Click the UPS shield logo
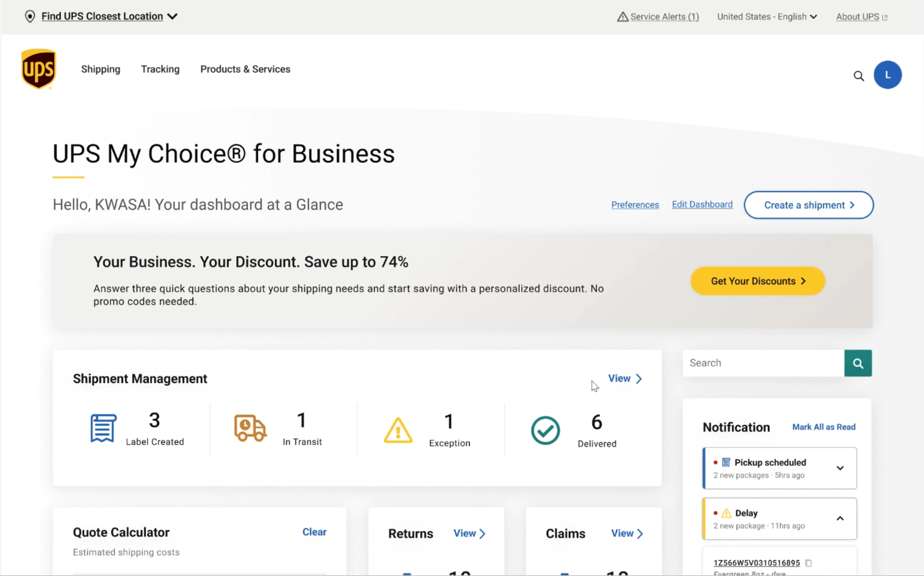 tap(38, 69)
